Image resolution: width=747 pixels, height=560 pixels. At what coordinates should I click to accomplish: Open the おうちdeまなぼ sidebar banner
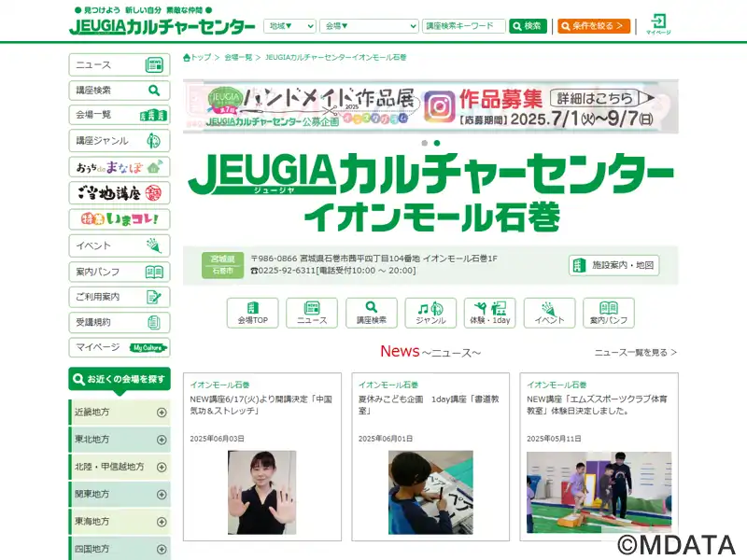120,167
